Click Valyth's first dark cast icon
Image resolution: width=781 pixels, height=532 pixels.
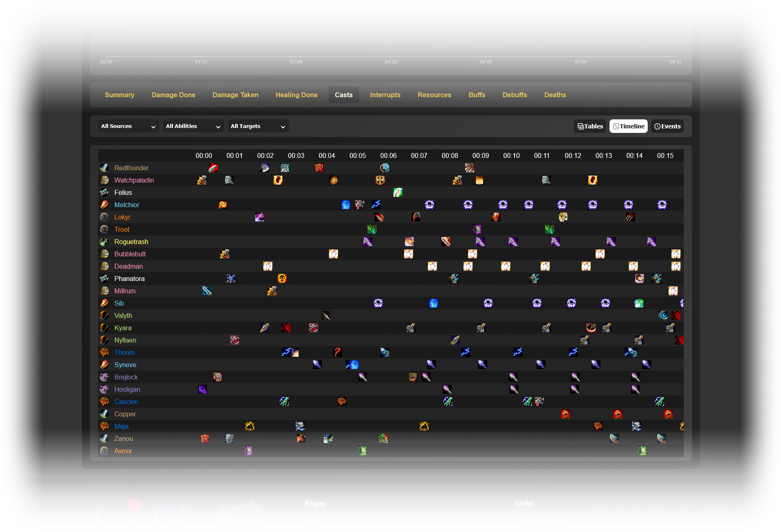(x=326, y=315)
